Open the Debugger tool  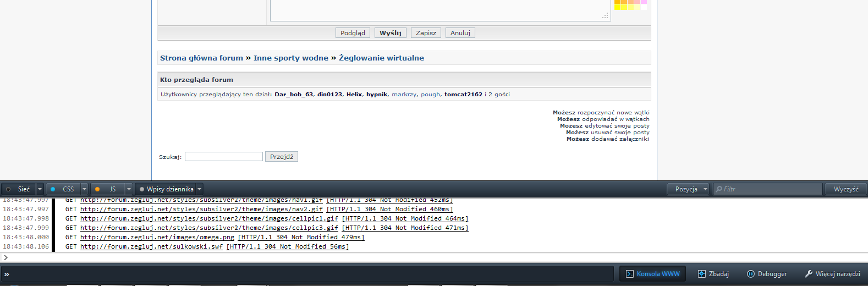point(766,274)
